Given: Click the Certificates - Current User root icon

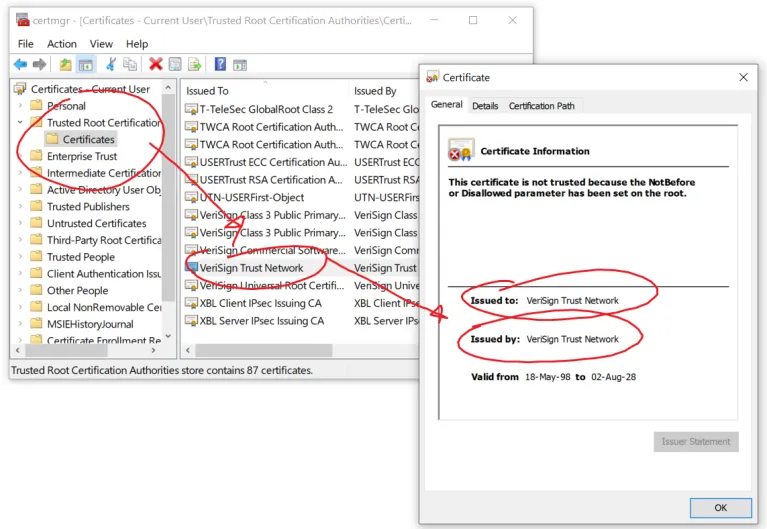Looking at the screenshot, I should (20, 89).
